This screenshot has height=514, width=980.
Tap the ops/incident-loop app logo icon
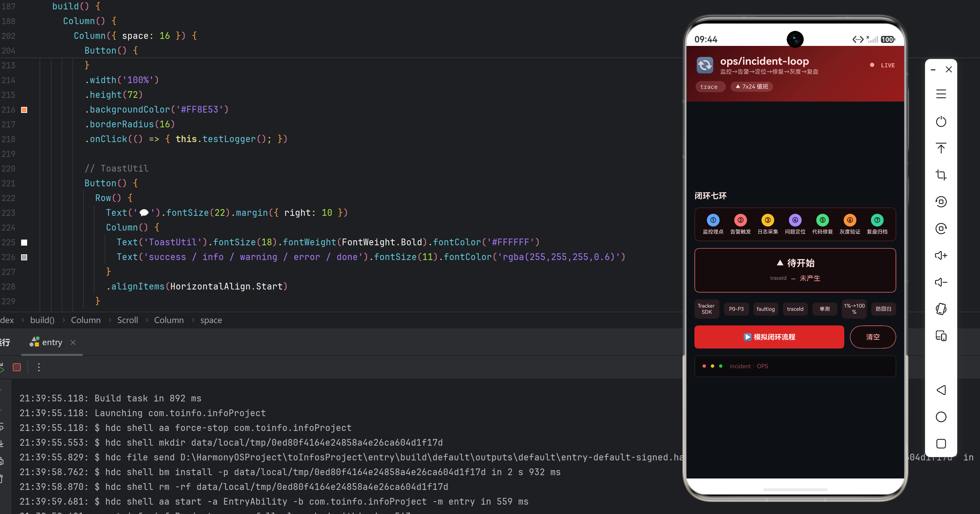pos(705,65)
